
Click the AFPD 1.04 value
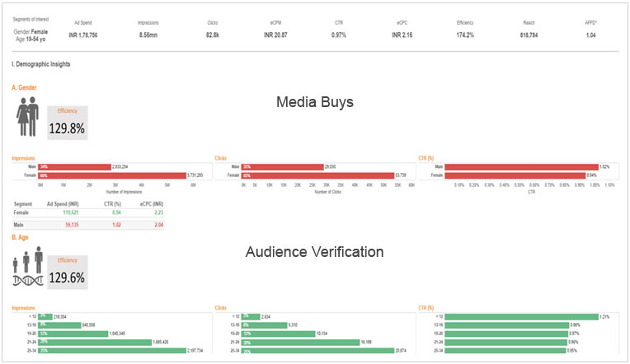click(590, 35)
